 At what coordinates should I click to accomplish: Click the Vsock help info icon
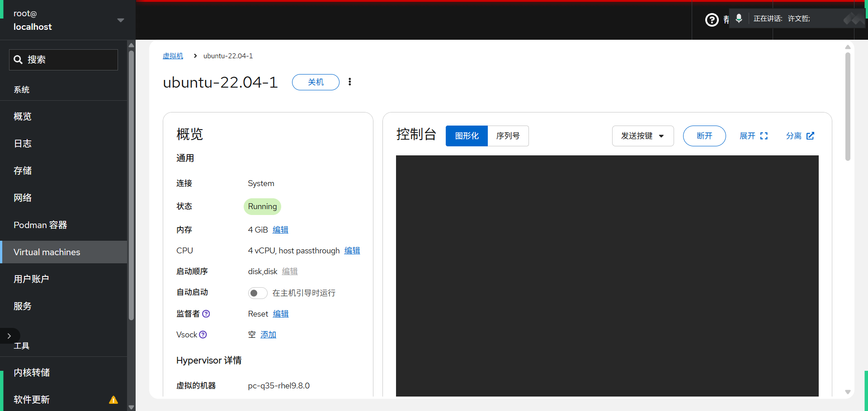click(203, 334)
